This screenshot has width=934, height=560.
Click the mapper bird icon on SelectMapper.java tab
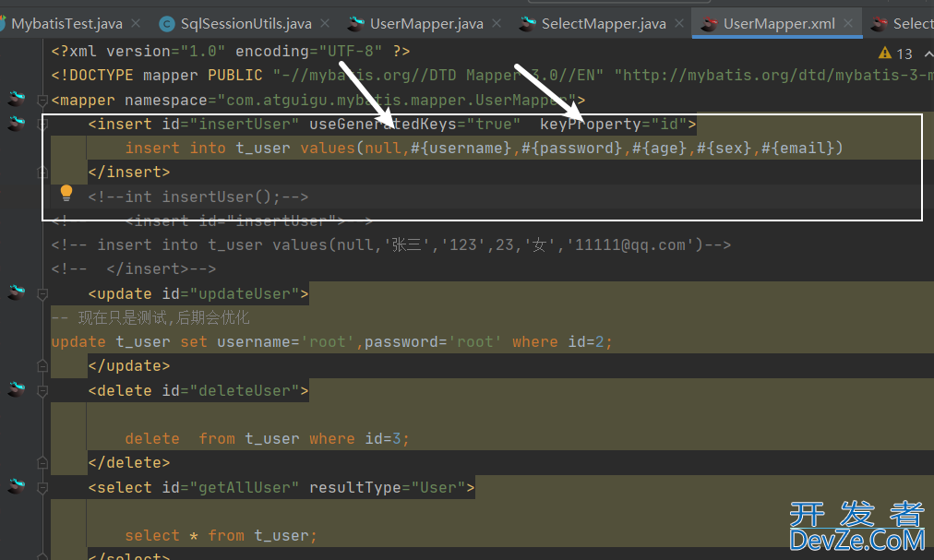click(x=527, y=24)
